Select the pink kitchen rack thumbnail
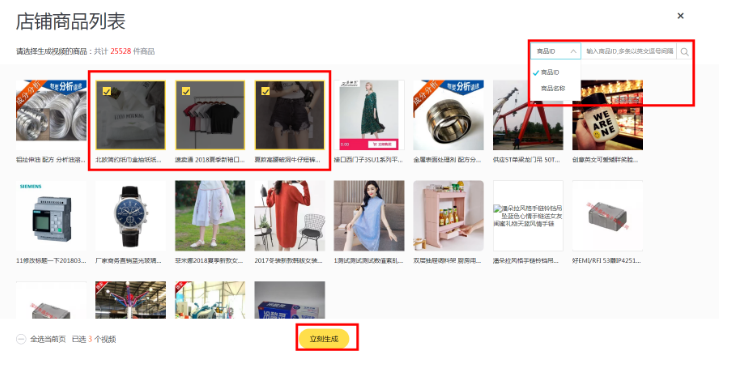Viewport: 750px width, 369px height. point(448,216)
